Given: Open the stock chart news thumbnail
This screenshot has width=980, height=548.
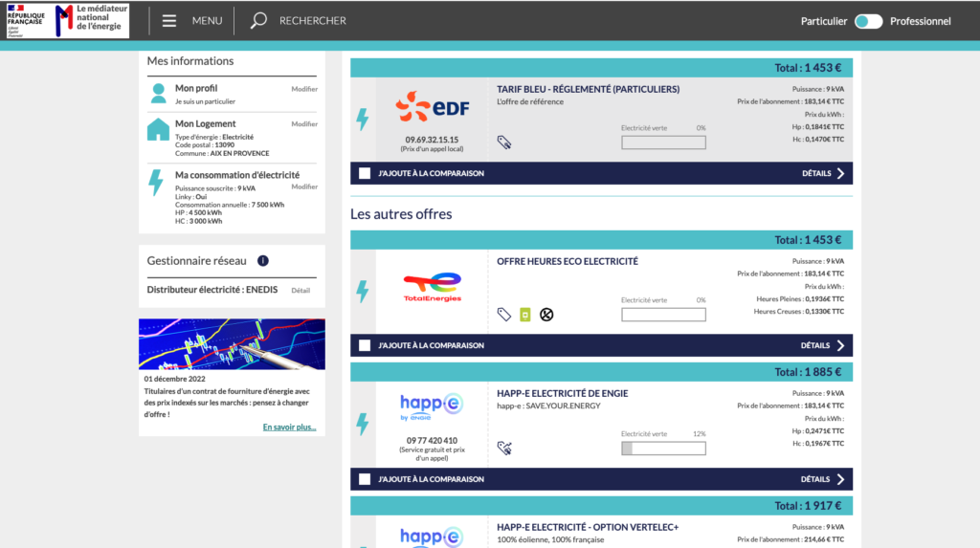Looking at the screenshot, I should tap(232, 343).
